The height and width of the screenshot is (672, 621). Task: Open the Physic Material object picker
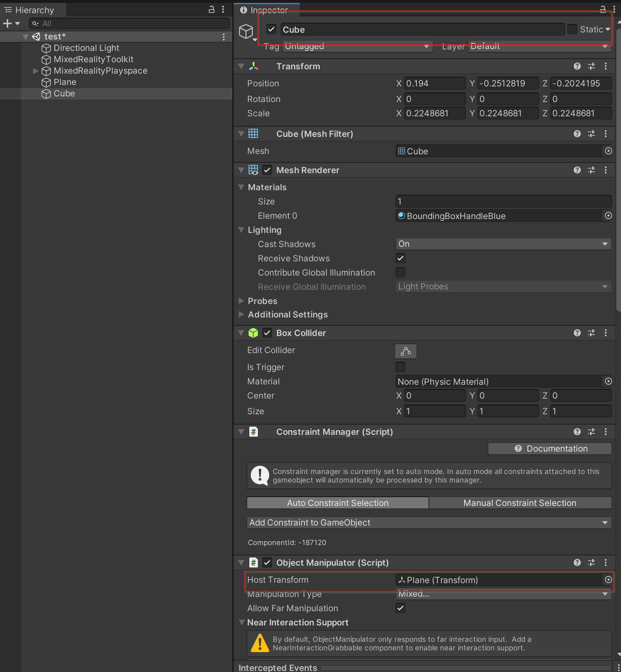point(608,382)
